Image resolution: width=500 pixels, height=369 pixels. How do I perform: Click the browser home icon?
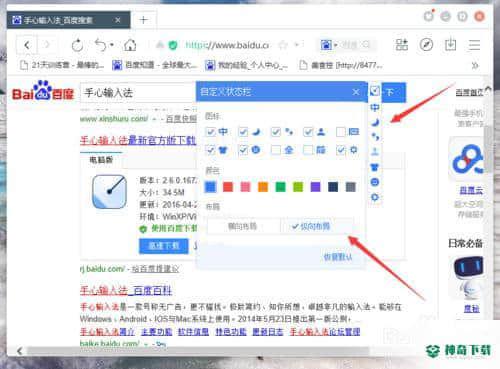pyautogui.click(x=130, y=45)
